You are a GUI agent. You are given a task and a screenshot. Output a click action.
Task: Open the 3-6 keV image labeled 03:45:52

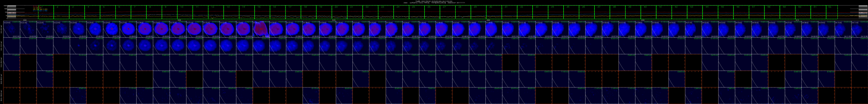pos(427,29)
